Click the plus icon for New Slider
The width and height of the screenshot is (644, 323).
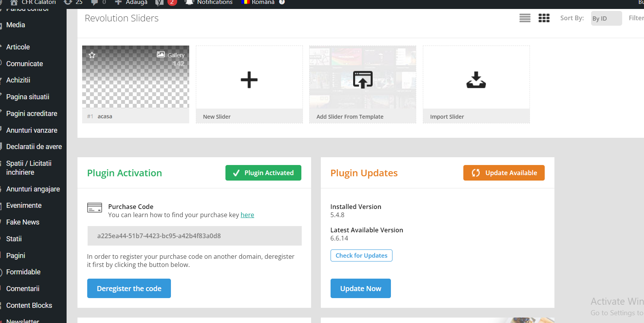tap(249, 80)
